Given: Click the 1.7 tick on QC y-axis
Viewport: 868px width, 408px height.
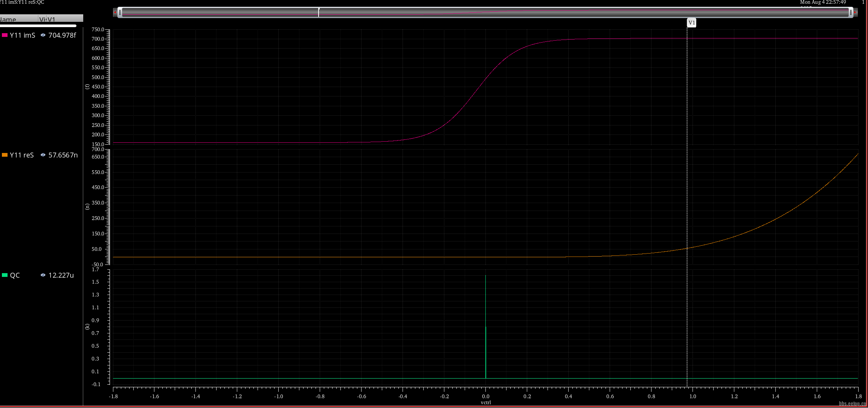Looking at the screenshot, I should (x=96, y=270).
